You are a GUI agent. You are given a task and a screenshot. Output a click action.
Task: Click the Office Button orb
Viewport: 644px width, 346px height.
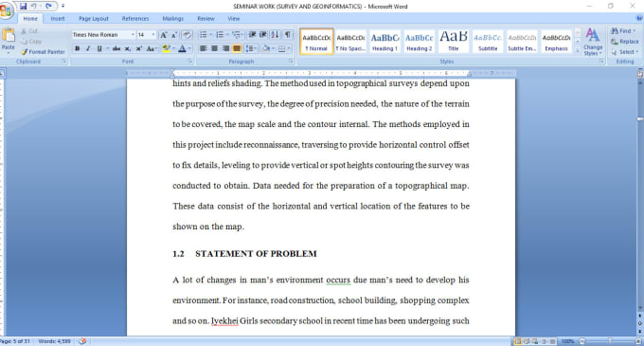pyautogui.click(x=6, y=10)
